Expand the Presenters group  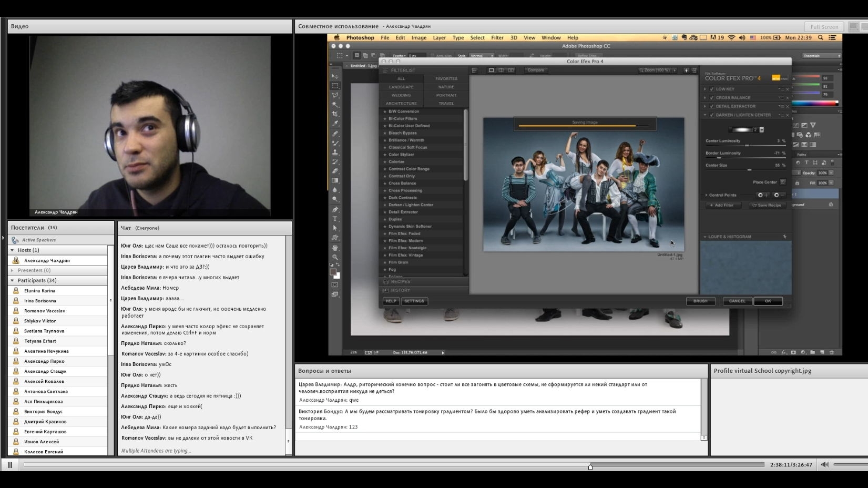(x=12, y=270)
